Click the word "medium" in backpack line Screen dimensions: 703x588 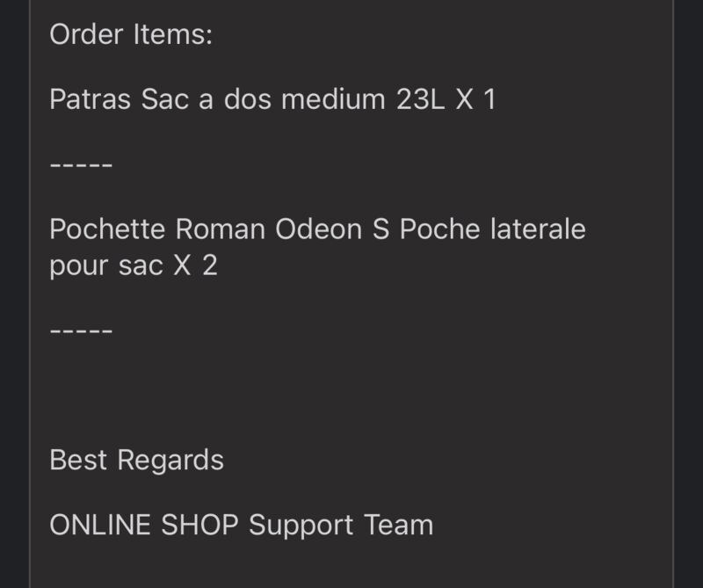point(333,98)
